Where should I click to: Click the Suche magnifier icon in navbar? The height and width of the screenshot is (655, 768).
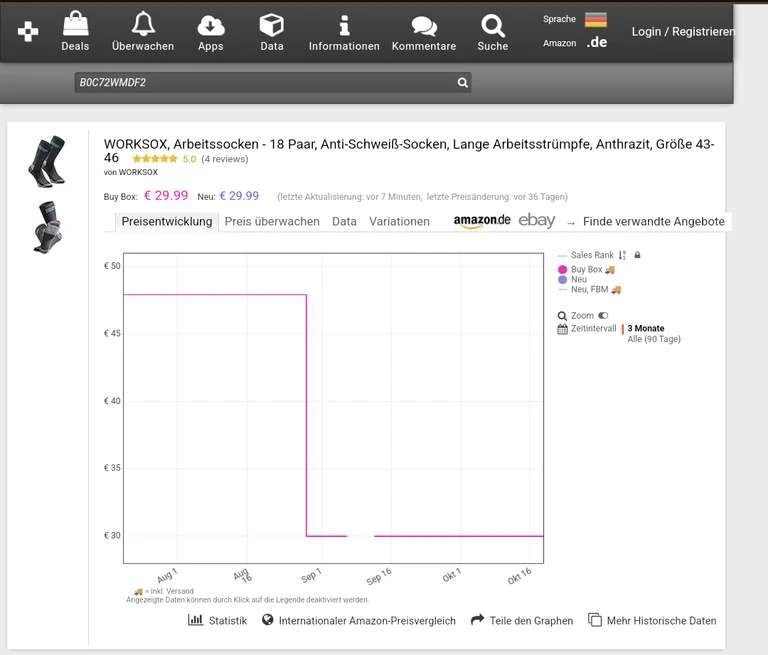point(492,24)
